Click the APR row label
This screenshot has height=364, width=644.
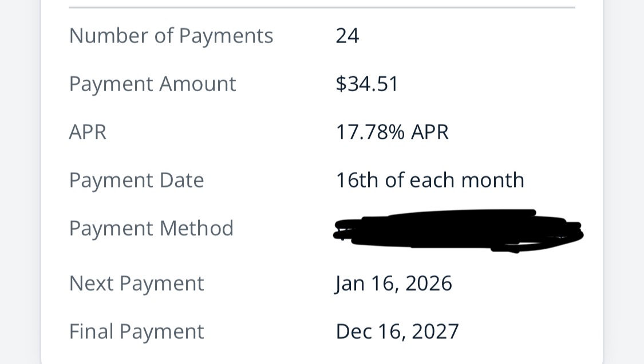88,132
